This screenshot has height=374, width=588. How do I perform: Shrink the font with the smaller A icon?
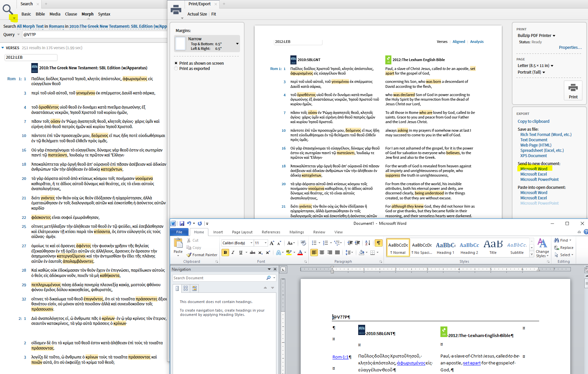click(279, 243)
